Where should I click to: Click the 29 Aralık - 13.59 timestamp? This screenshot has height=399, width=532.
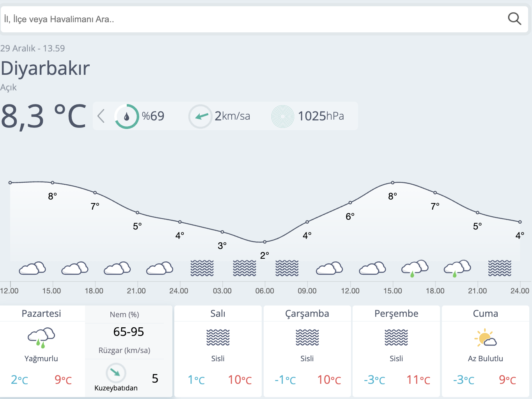click(x=32, y=48)
